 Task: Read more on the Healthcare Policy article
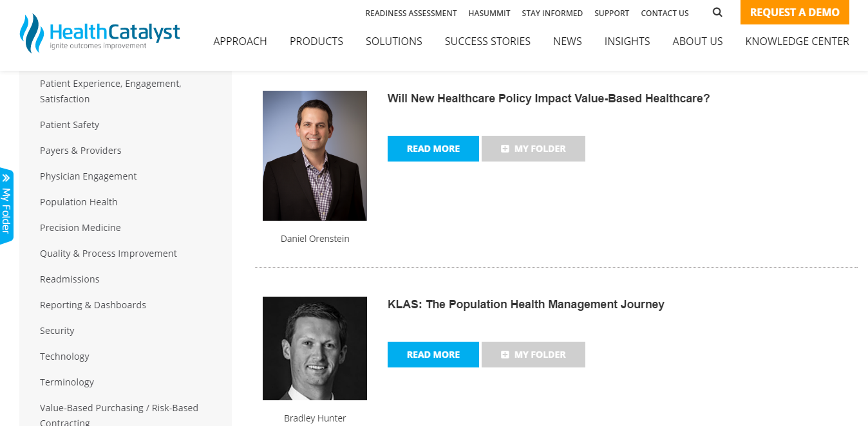[x=433, y=149]
